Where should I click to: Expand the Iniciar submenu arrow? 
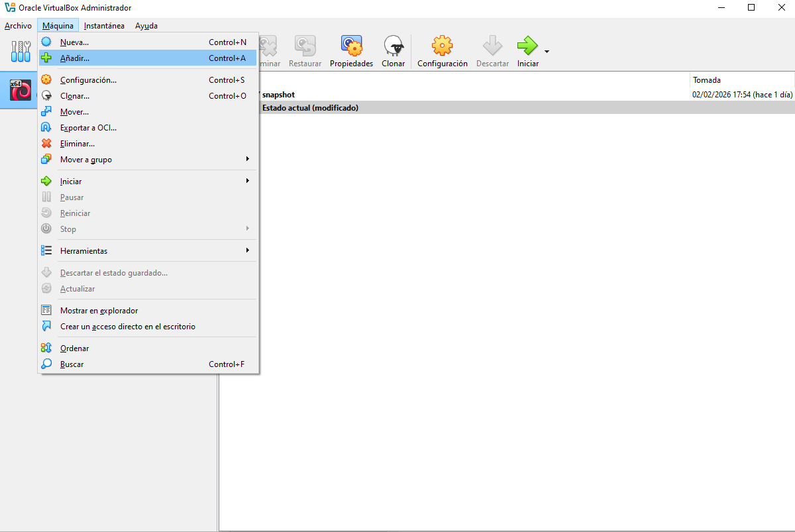tap(248, 181)
